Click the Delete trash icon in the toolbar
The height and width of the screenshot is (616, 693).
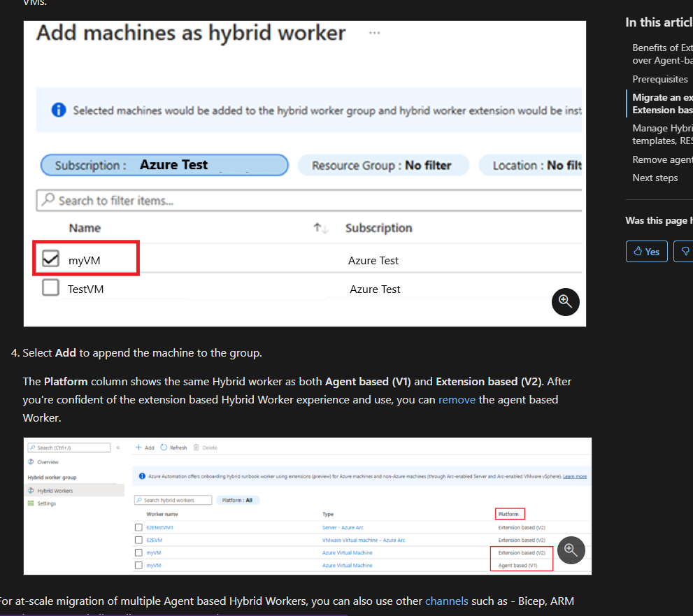tap(197, 447)
